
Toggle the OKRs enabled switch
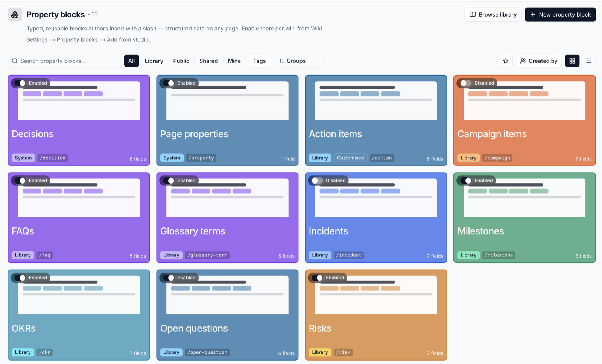coord(20,278)
